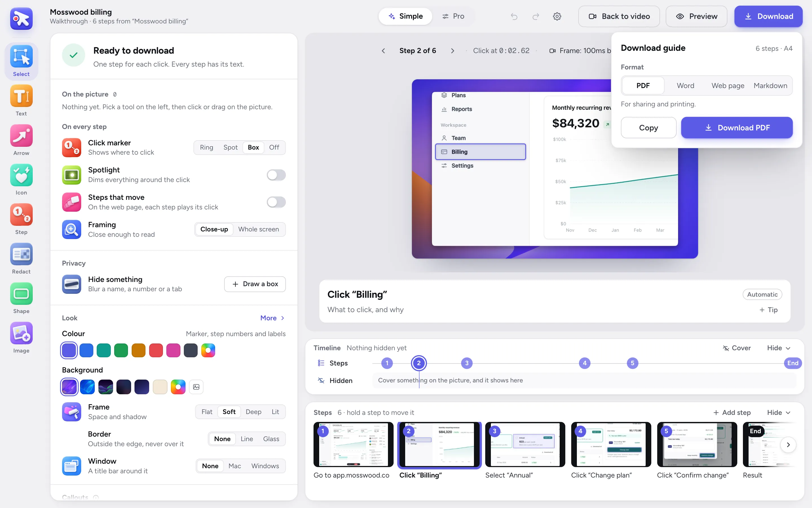
Task: Pick the Arrow tool
Action: [x=21, y=140]
